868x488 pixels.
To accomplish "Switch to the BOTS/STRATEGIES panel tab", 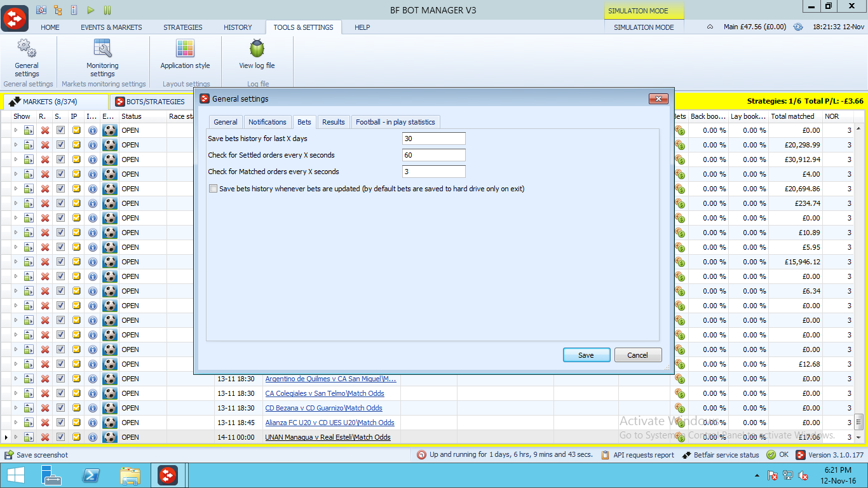I will [x=150, y=102].
